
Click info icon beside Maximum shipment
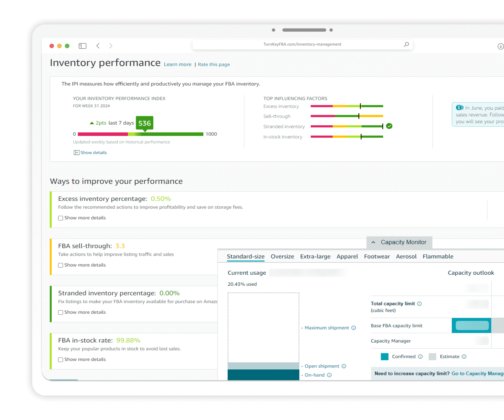click(x=353, y=328)
